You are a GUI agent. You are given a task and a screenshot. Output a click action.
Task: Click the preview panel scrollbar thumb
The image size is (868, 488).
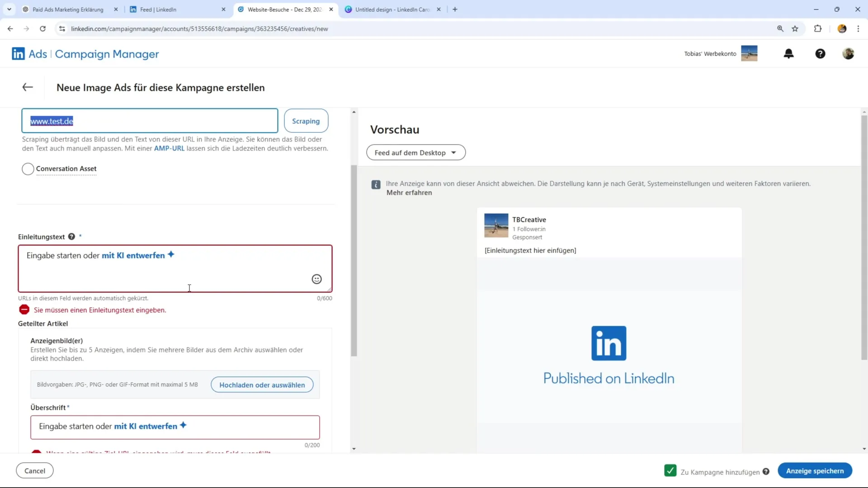coord(864,238)
